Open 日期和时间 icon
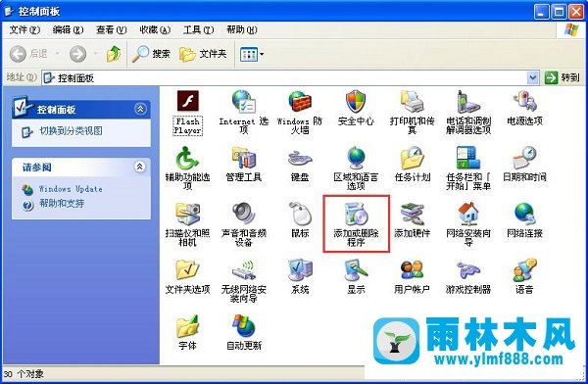This screenshot has height=384, width=588. [524, 165]
